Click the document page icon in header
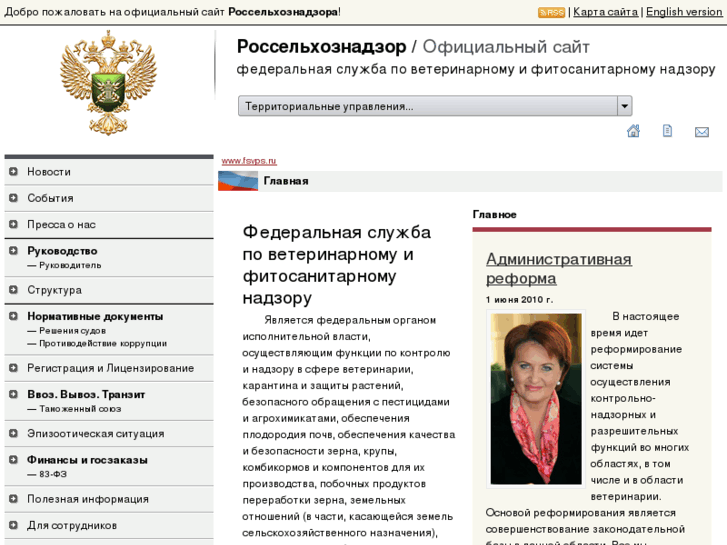The width and height of the screenshot is (727, 545). (x=667, y=131)
